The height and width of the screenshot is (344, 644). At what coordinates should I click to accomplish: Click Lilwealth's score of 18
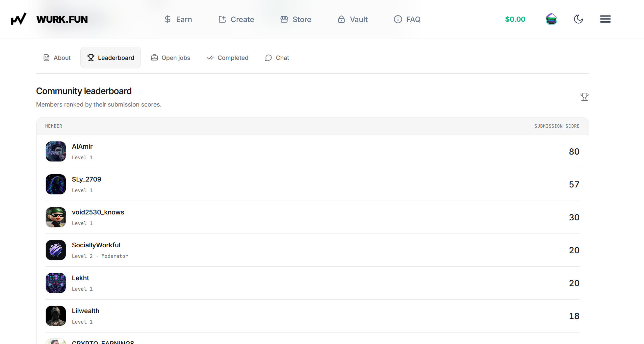click(574, 316)
